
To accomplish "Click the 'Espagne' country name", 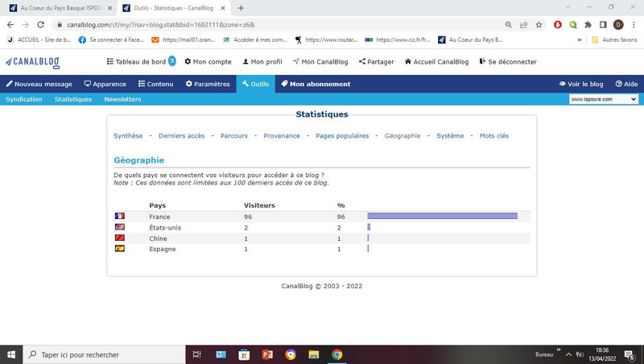I will pyautogui.click(x=163, y=249).
